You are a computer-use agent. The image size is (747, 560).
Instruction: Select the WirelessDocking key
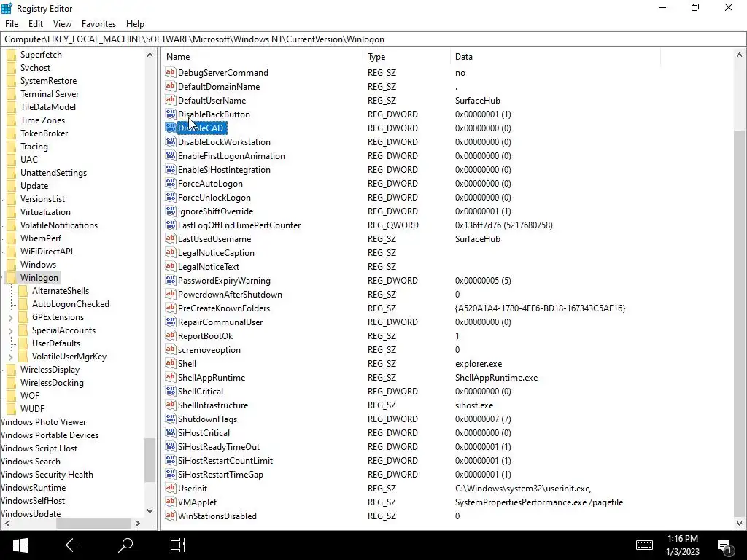(52, 383)
